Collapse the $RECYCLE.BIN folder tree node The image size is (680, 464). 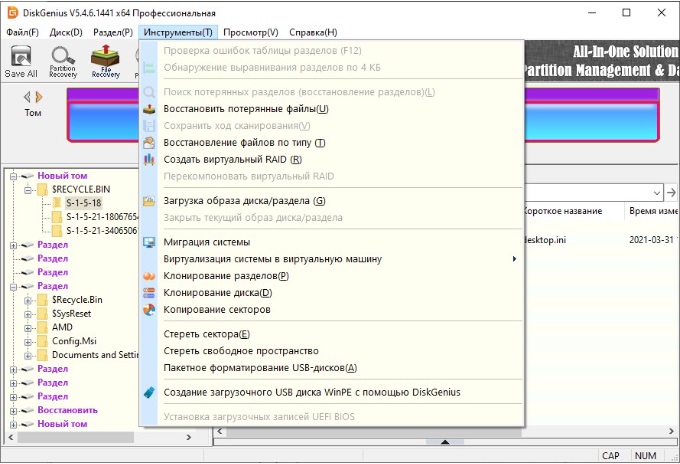(29, 188)
